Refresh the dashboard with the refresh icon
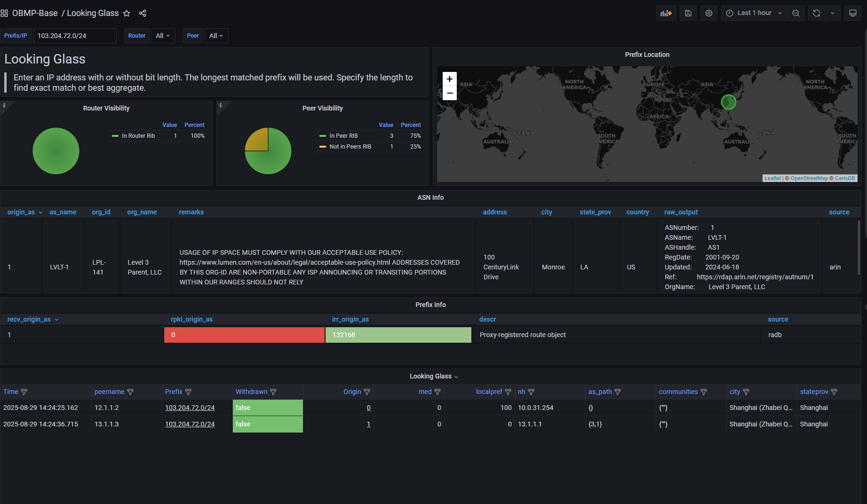The height and width of the screenshot is (504, 867). point(817,13)
